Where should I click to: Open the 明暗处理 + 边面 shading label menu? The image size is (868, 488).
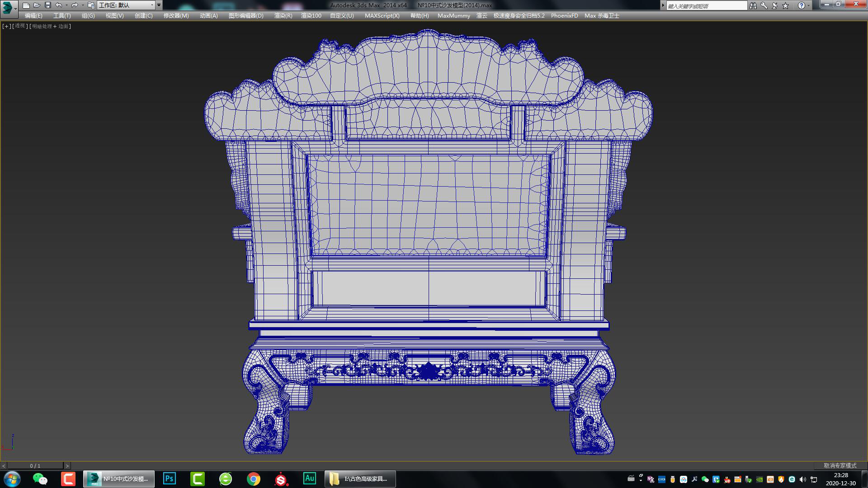coord(51,26)
